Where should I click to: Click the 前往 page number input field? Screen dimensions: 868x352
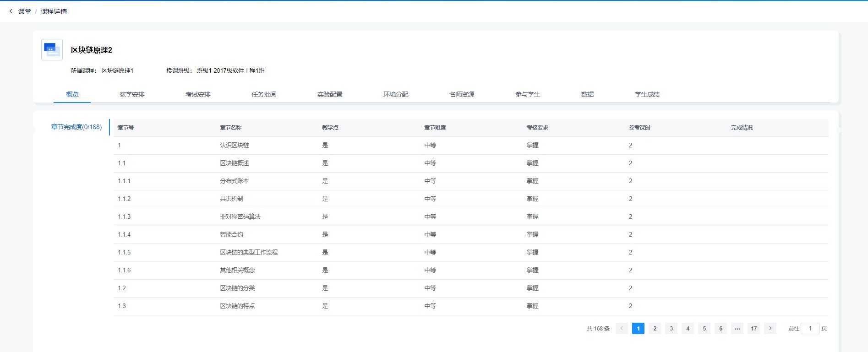(810, 328)
